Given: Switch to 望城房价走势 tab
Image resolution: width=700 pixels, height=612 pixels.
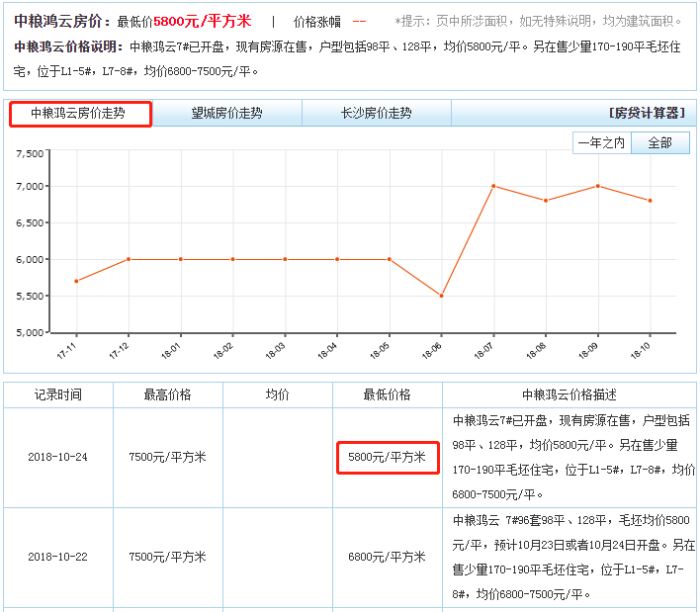Looking at the screenshot, I should click(227, 113).
